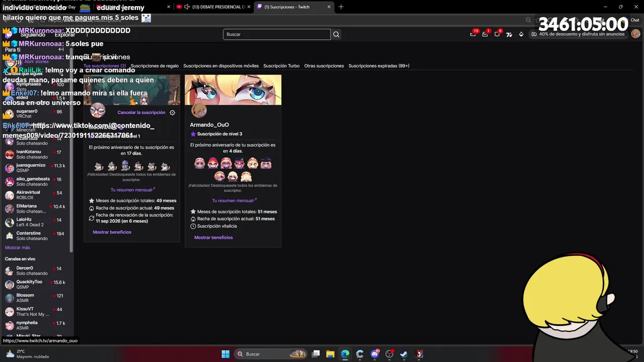Image resolution: width=644 pixels, height=362 pixels.
Task: Click IvanKotarou channel avatar in sidebar
Action: [x=10, y=154]
